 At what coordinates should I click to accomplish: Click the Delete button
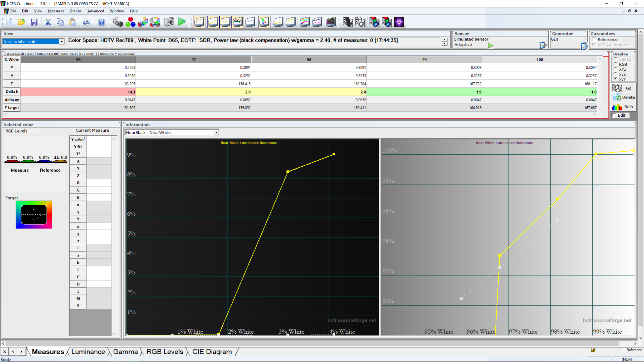click(623, 97)
